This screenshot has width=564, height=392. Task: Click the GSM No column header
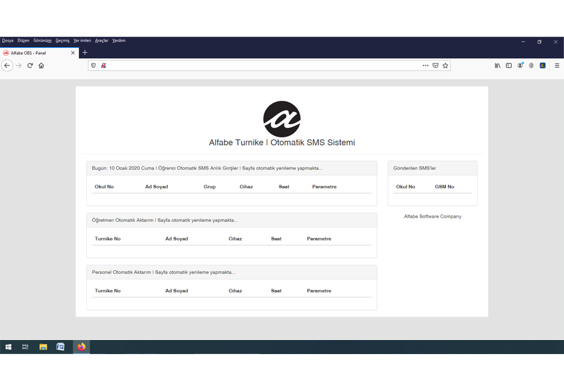445,187
